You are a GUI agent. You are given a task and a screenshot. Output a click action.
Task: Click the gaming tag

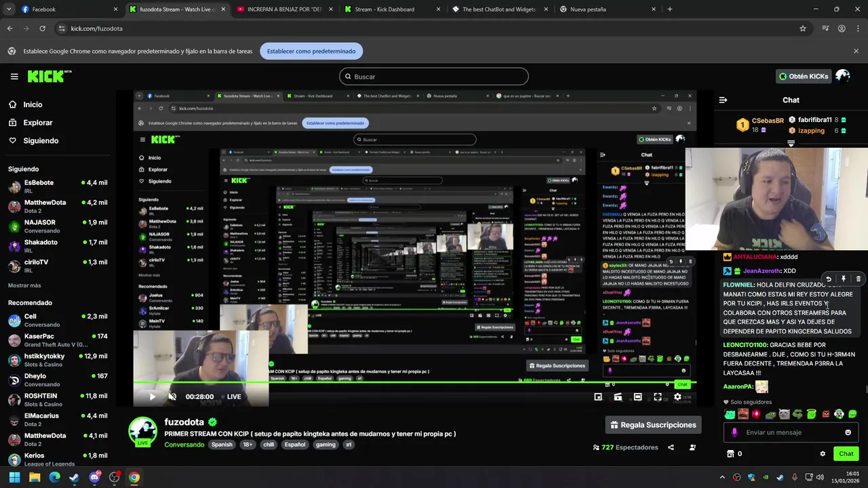coord(325,445)
